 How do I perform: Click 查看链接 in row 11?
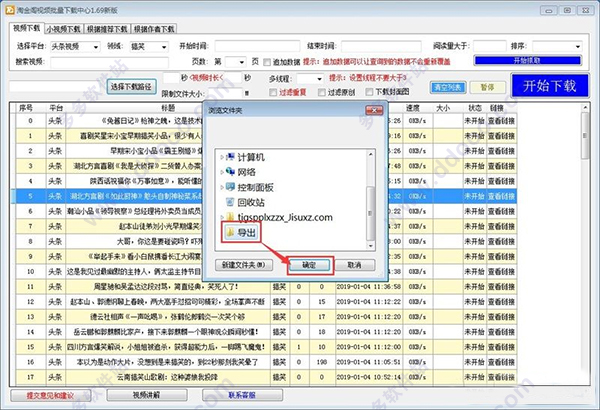(x=501, y=287)
